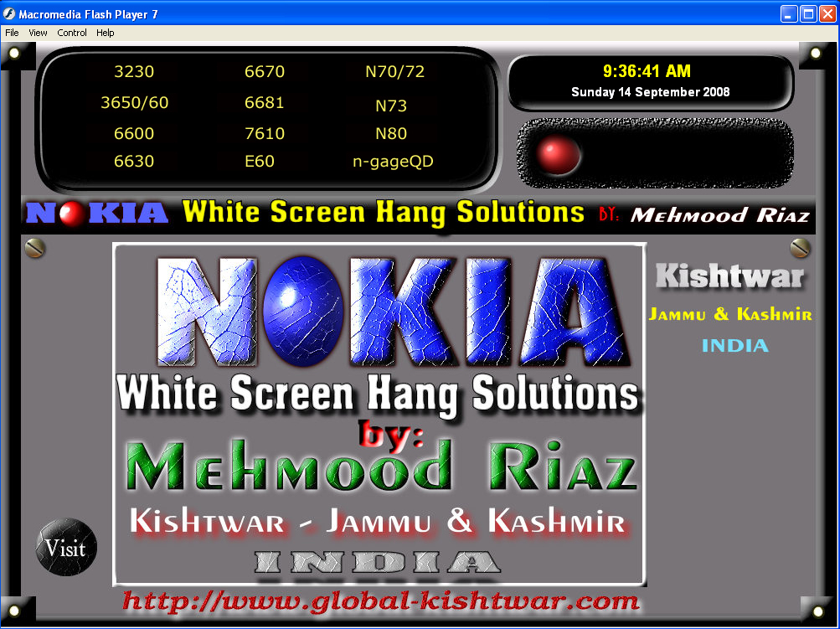Open the Help menu
Image resolution: width=840 pixels, height=629 pixels.
tap(105, 33)
